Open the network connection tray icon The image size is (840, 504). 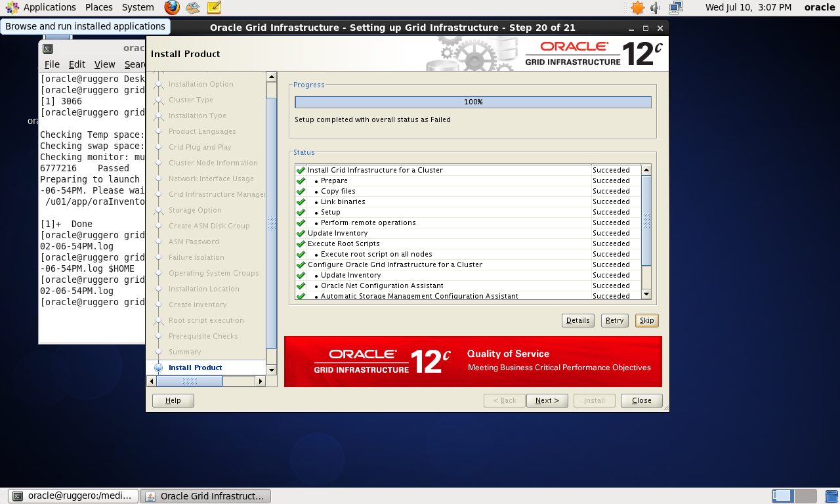coord(675,7)
